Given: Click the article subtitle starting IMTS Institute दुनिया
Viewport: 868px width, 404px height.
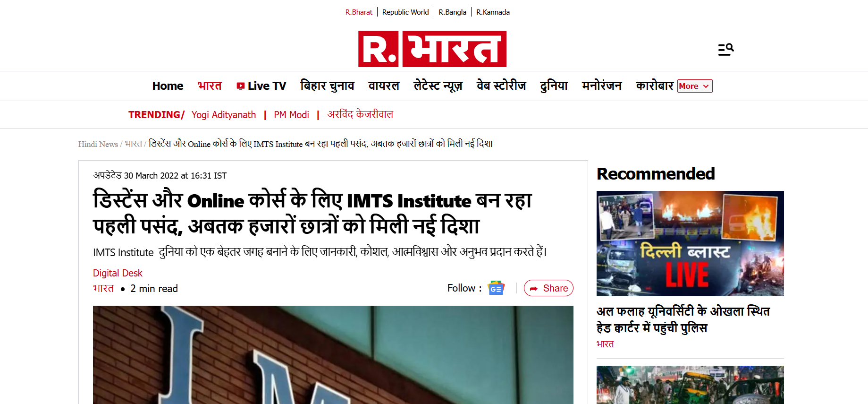Looking at the screenshot, I should click(x=320, y=252).
